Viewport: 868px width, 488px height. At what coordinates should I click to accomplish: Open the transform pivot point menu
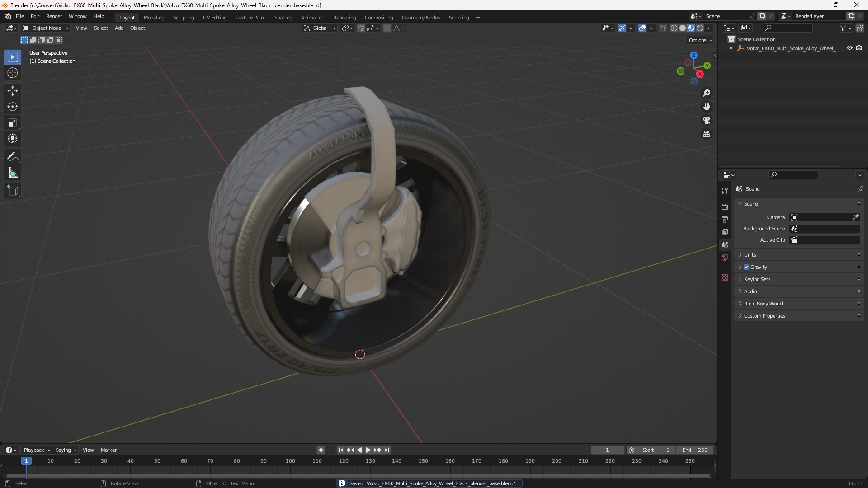(347, 28)
